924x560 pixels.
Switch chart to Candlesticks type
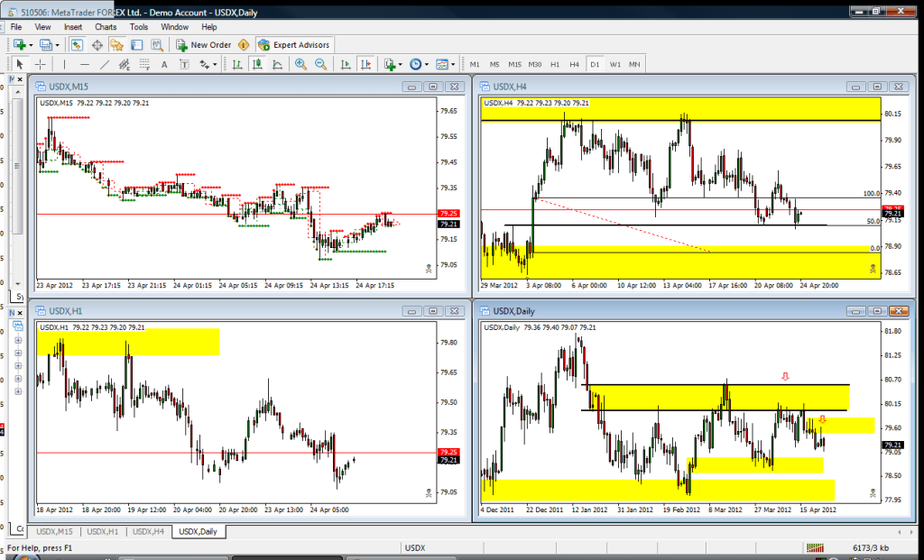click(x=257, y=64)
